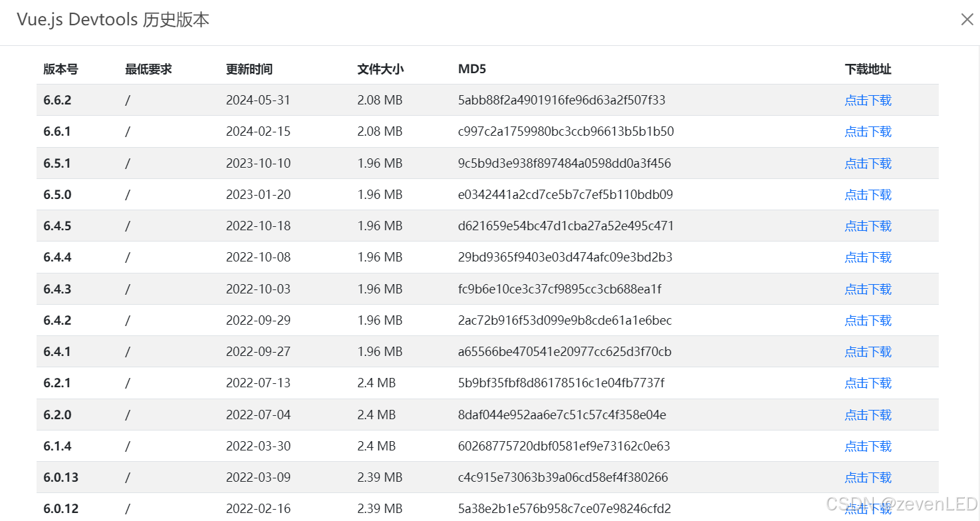980x521 pixels.
Task: Close the Vue.js Devtools history dialog
Action: click(967, 19)
